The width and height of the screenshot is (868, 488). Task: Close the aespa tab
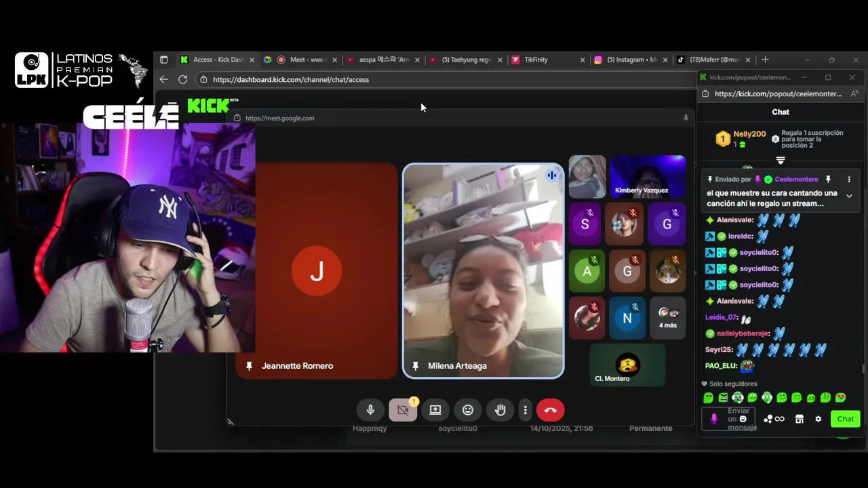click(x=417, y=60)
